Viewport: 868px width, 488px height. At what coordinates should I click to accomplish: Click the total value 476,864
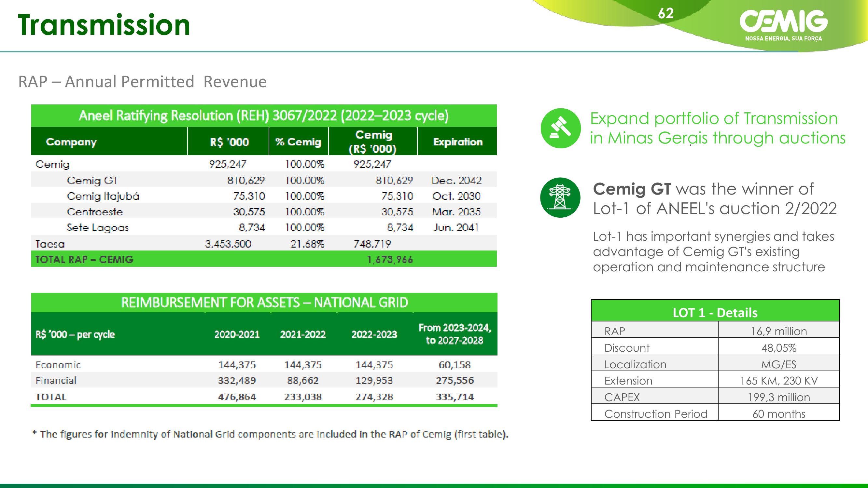click(237, 397)
